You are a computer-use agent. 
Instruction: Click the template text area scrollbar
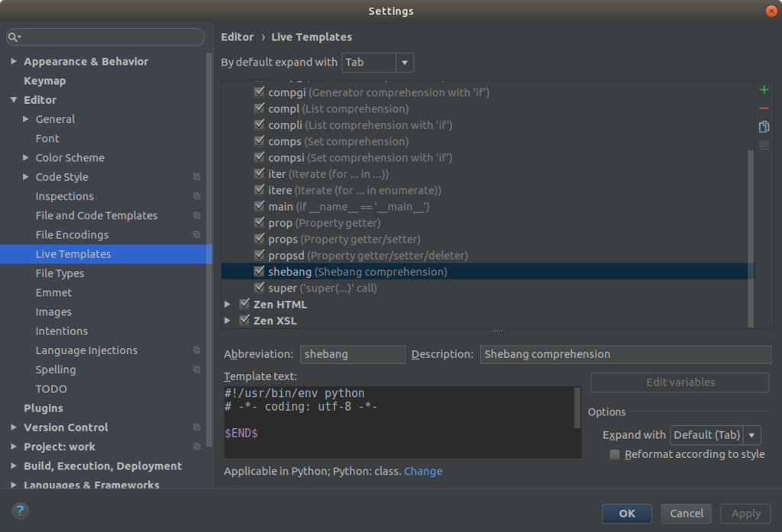577,408
